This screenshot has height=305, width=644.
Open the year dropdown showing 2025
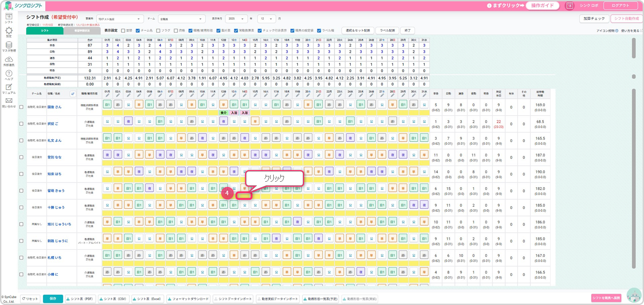click(237, 19)
